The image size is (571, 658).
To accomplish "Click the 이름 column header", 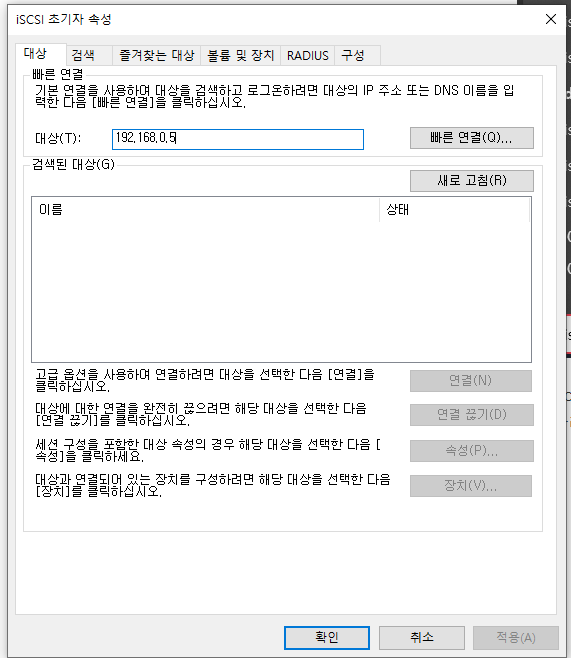I will coord(206,209).
